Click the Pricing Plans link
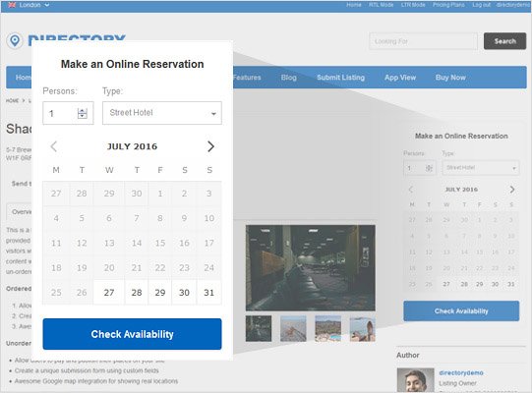Image resolution: width=532 pixels, height=393 pixels. tap(448, 5)
